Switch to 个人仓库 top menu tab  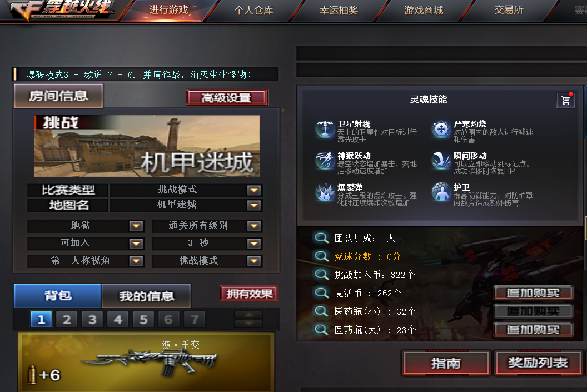coord(254,10)
